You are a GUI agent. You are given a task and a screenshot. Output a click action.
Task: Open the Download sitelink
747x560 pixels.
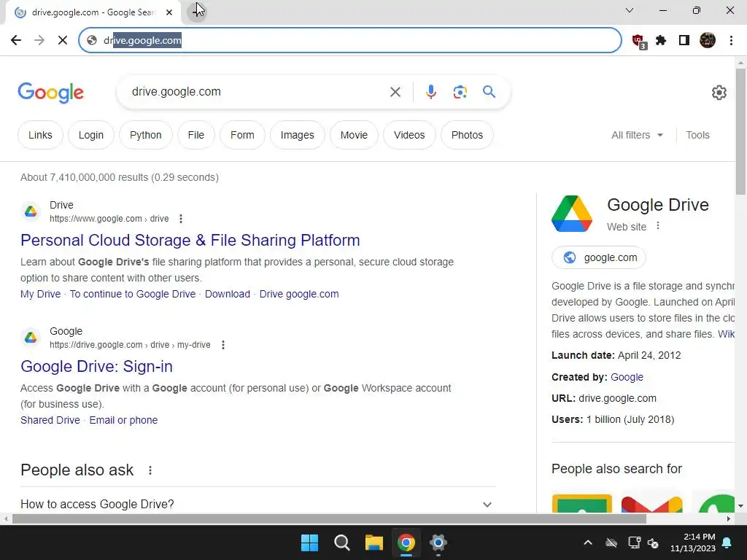click(x=228, y=294)
